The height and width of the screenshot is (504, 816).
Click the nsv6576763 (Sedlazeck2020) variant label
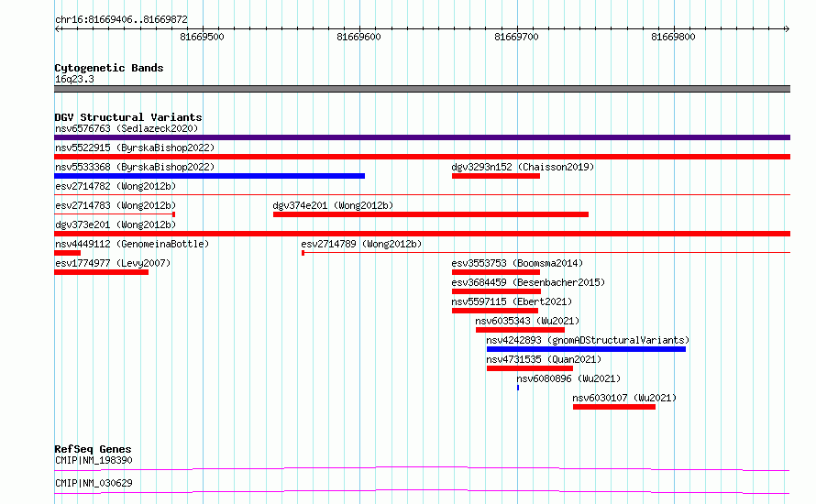(127, 128)
